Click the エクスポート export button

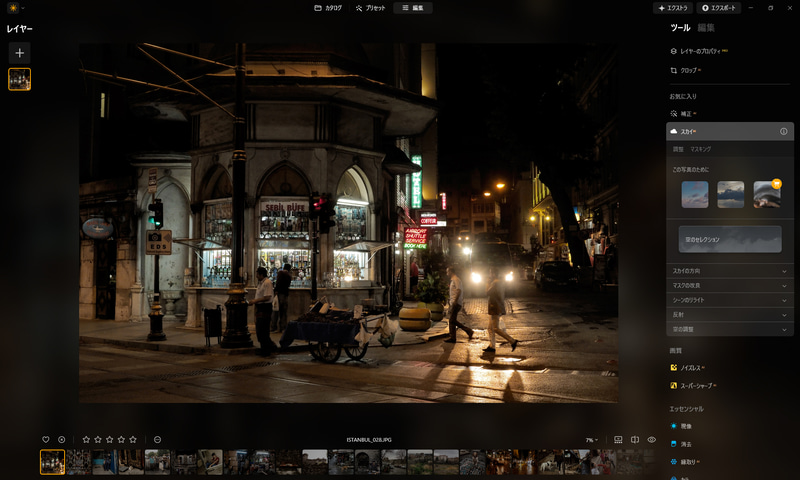coord(720,8)
